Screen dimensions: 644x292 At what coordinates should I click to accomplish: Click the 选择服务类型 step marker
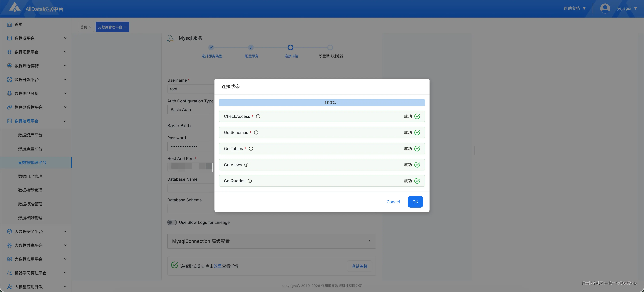point(211,47)
